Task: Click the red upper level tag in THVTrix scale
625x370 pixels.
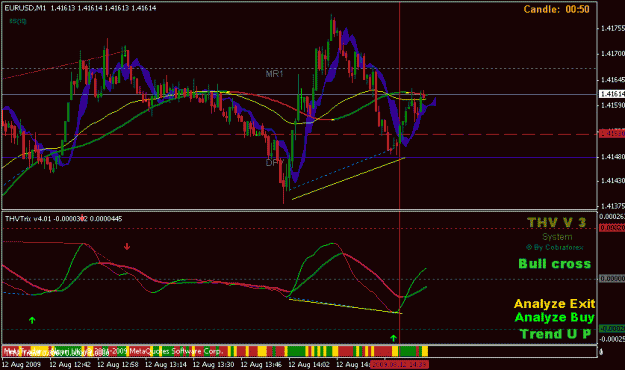Action: pyautogui.click(x=612, y=228)
